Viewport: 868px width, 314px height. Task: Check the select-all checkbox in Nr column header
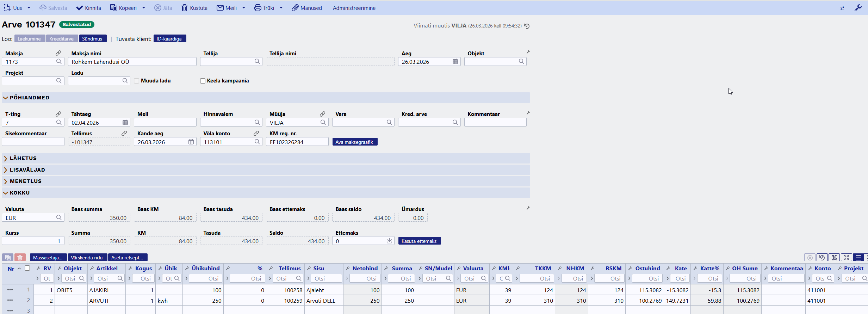[27, 268]
